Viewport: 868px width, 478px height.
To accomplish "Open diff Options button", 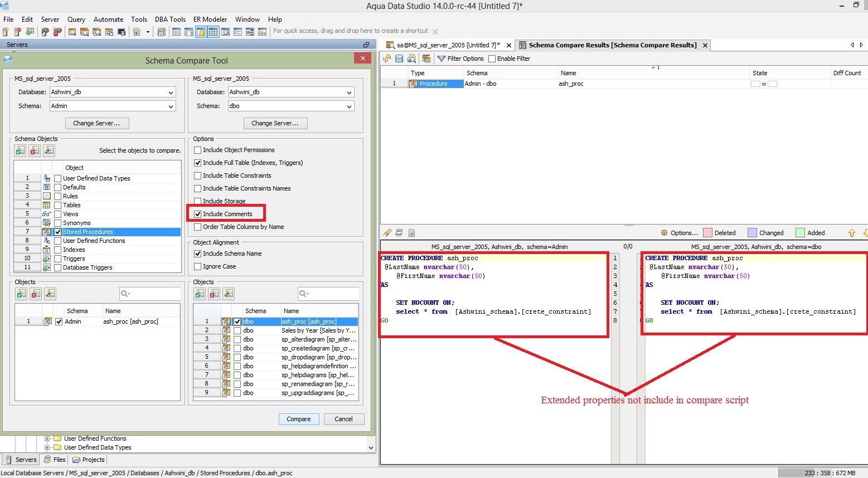I will click(x=679, y=233).
